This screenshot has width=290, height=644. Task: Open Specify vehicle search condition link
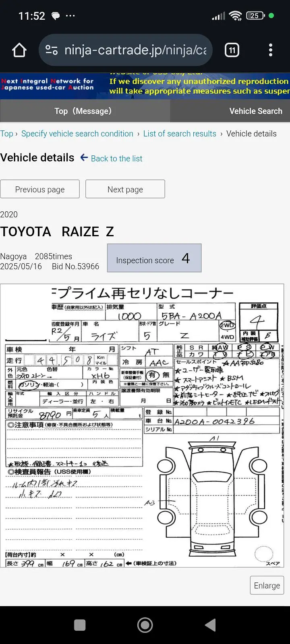(x=77, y=134)
